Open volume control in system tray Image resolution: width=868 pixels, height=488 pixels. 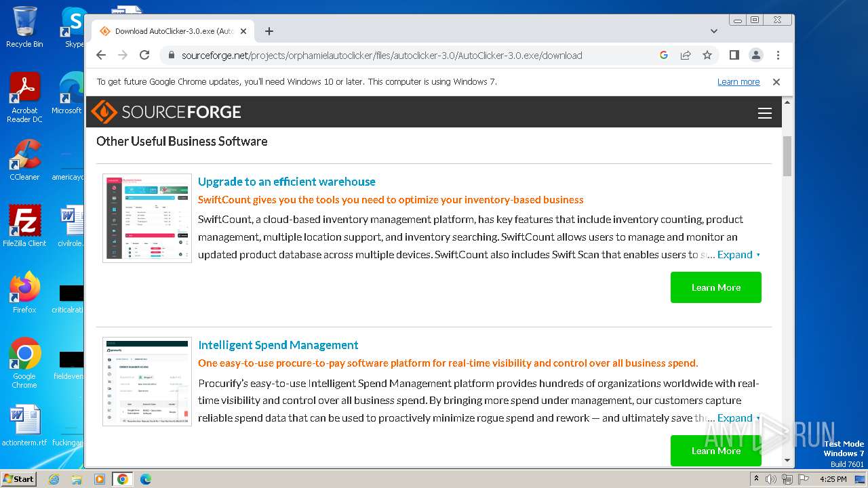point(770,479)
